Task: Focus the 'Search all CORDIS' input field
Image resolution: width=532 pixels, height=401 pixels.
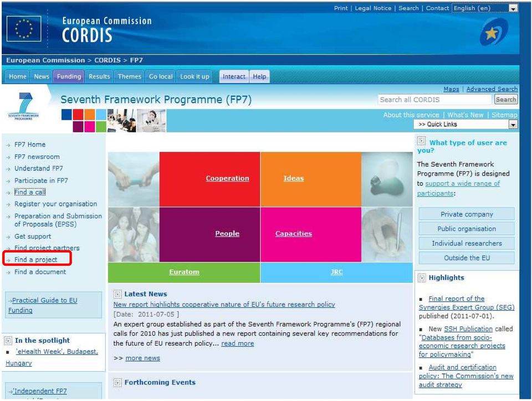Action: coord(434,100)
